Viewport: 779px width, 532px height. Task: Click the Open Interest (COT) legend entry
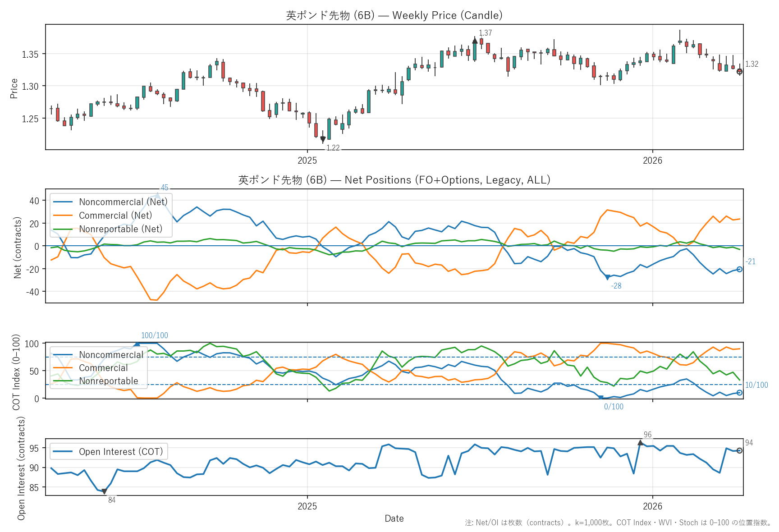pos(120,452)
